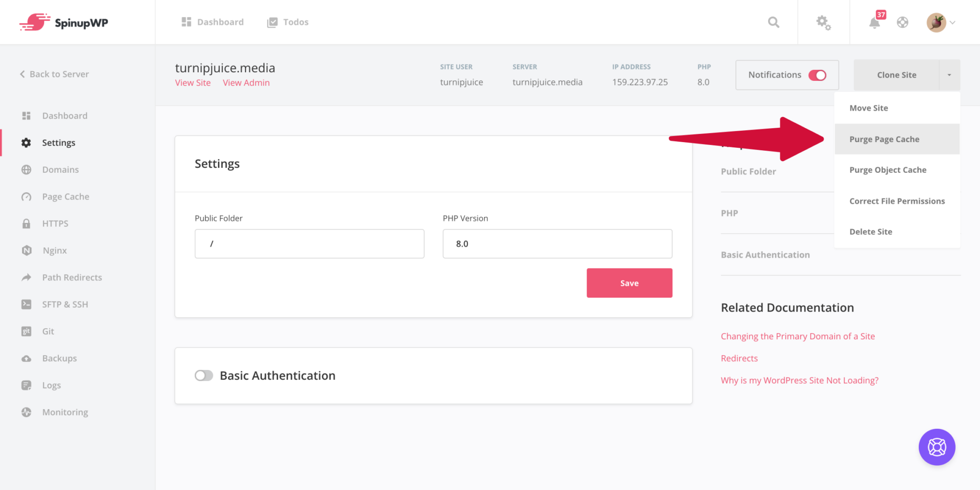Click the purple help lifebuoy button
This screenshot has height=490, width=980.
pos(936,447)
